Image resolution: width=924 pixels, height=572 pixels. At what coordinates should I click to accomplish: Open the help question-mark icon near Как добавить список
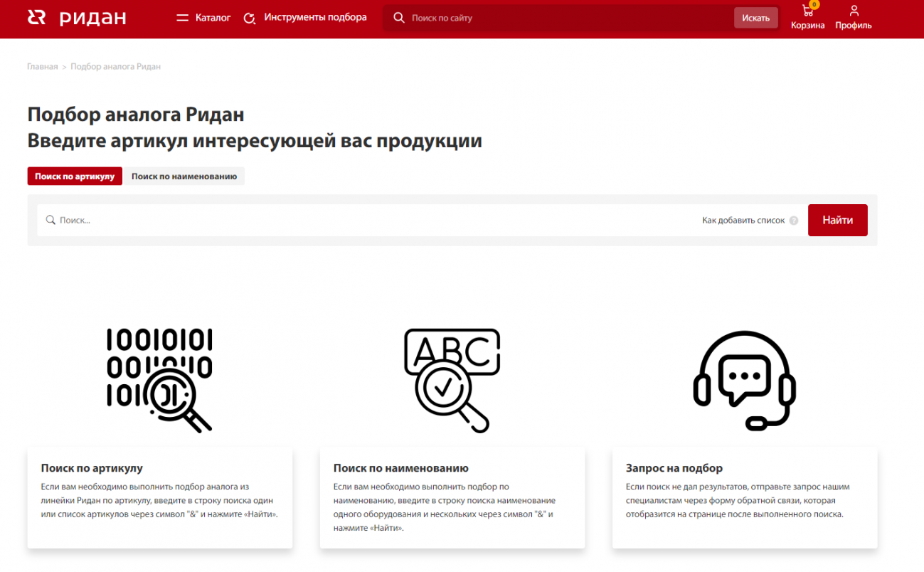(x=794, y=220)
